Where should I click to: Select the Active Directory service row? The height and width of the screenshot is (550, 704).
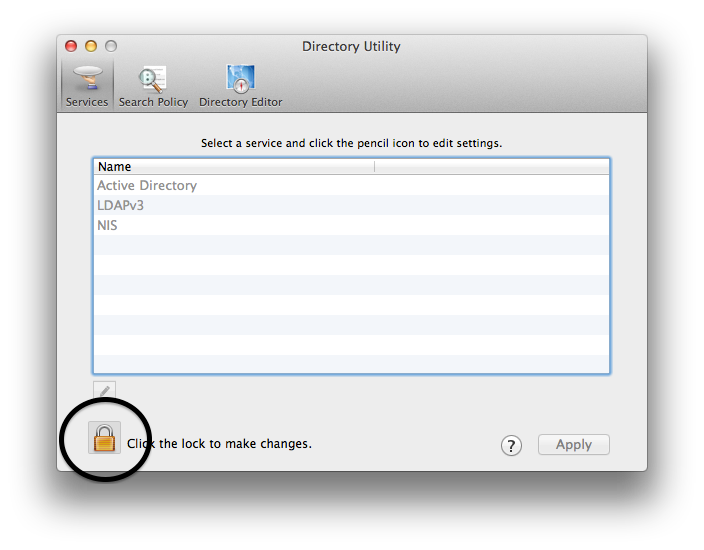pyautogui.click(x=147, y=186)
